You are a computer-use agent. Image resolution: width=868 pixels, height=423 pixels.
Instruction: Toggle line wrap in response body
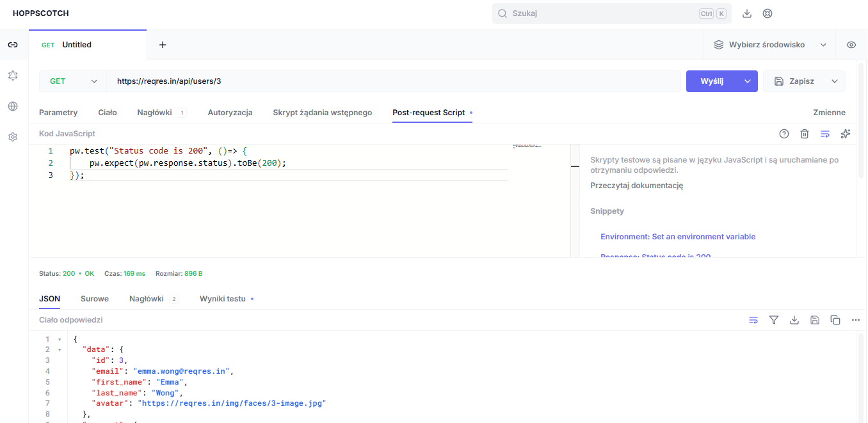pyautogui.click(x=753, y=320)
